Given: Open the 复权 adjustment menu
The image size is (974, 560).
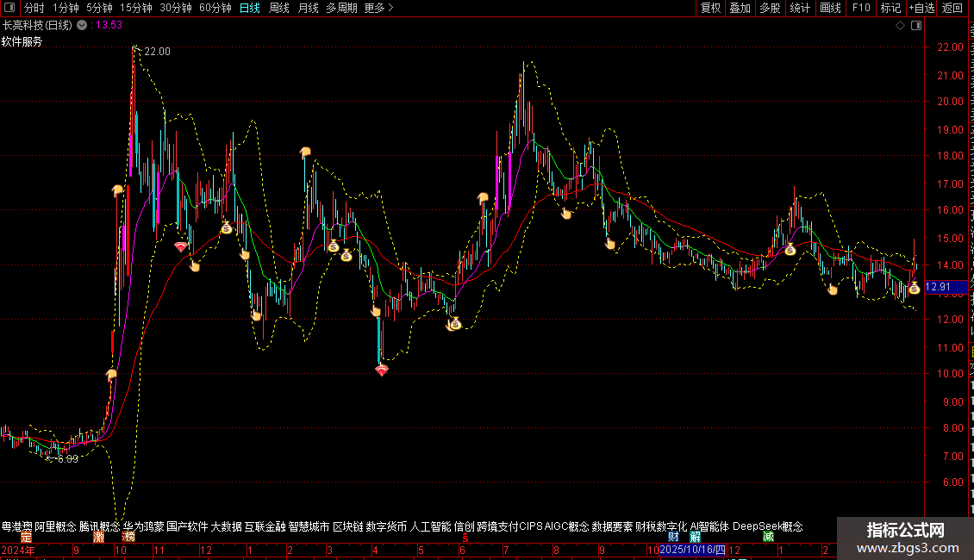Looking at the screenshot, I should tap(710, 8).
